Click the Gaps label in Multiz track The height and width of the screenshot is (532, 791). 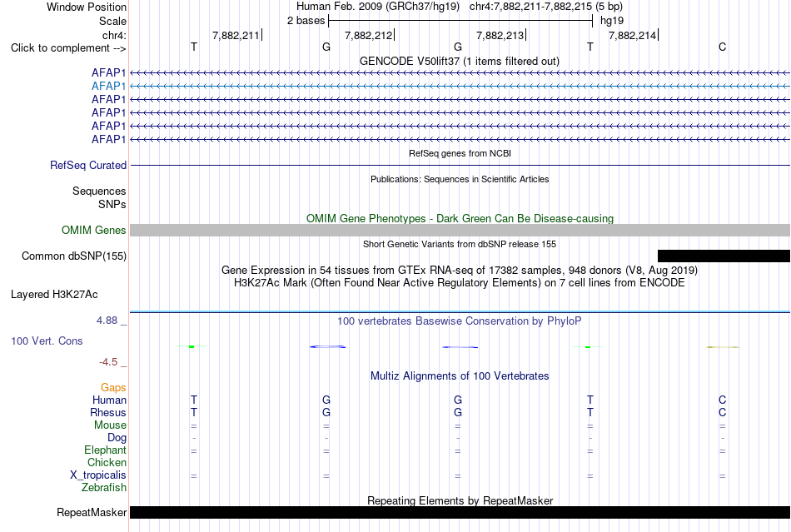pos(113,387)
